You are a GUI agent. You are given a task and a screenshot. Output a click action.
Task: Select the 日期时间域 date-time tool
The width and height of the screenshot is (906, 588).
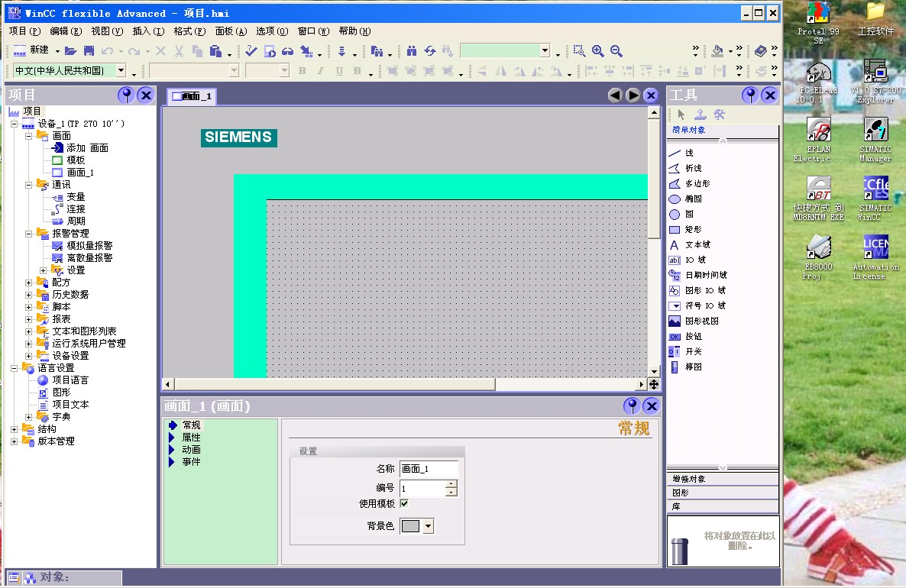(675, 276)
